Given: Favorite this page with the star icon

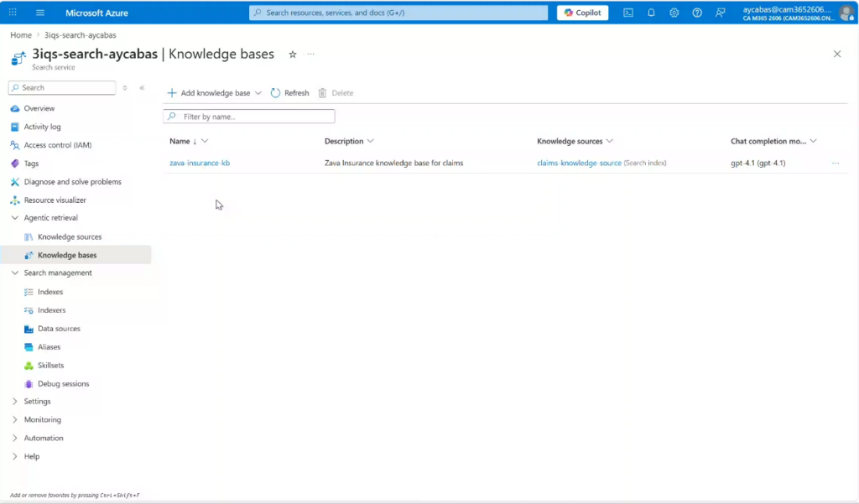Looking at the screenshot, I should [293, 55].
